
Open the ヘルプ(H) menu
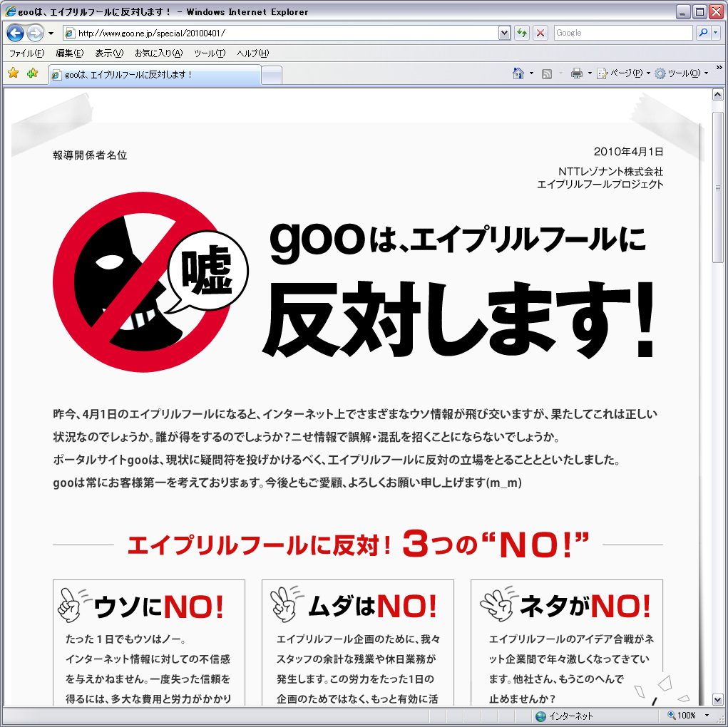click(x=252, y=53)
